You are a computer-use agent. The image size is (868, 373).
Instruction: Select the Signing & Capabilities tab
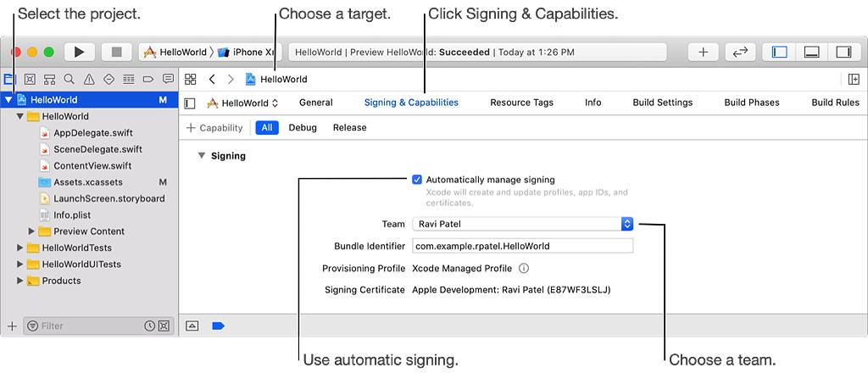(x=411, y=103)
